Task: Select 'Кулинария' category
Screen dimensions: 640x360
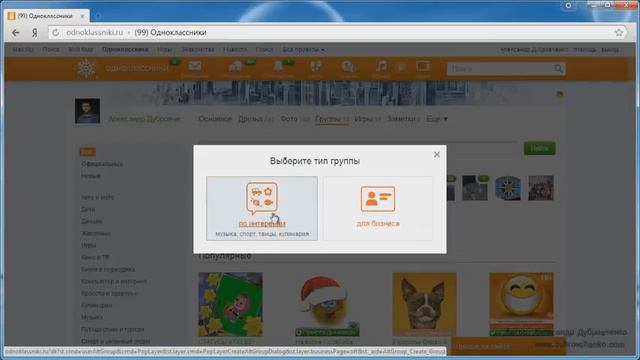Action: pyautogui.click(x=96, y=305)
